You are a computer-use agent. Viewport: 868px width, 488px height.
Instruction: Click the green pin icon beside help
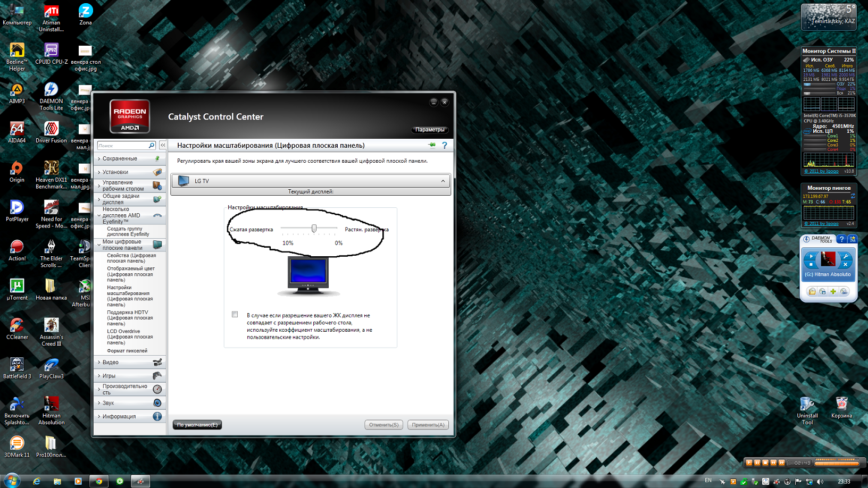coord(432,145)
